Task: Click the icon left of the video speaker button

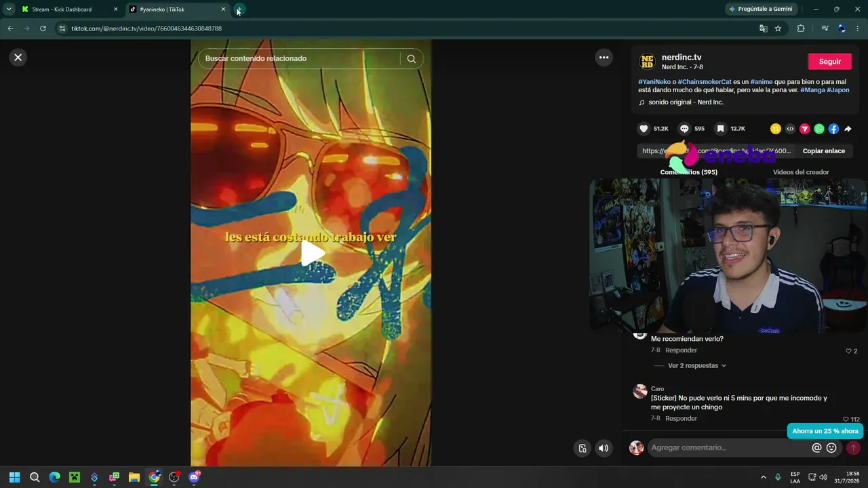Action: tap(583, 448)
